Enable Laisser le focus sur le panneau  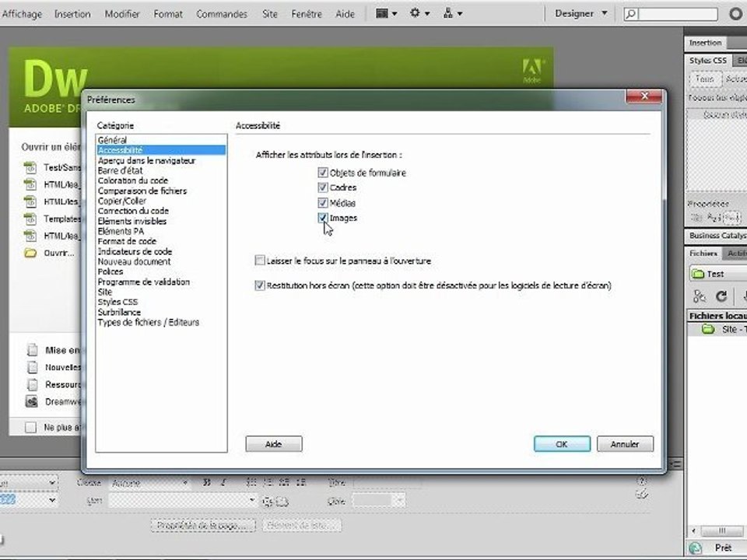coord(260,261)
